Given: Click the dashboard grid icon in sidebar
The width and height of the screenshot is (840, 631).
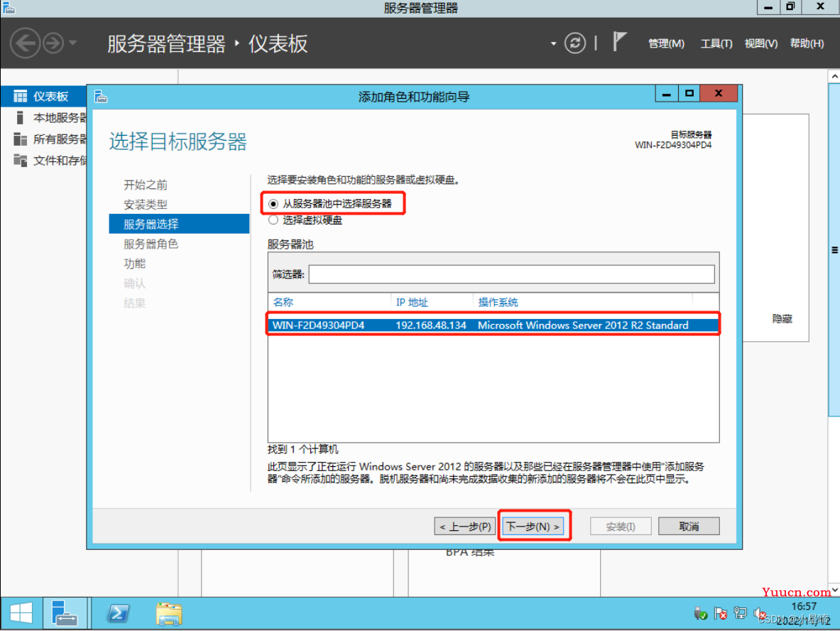Looking at the screenshot, I should tap(21, 97).
